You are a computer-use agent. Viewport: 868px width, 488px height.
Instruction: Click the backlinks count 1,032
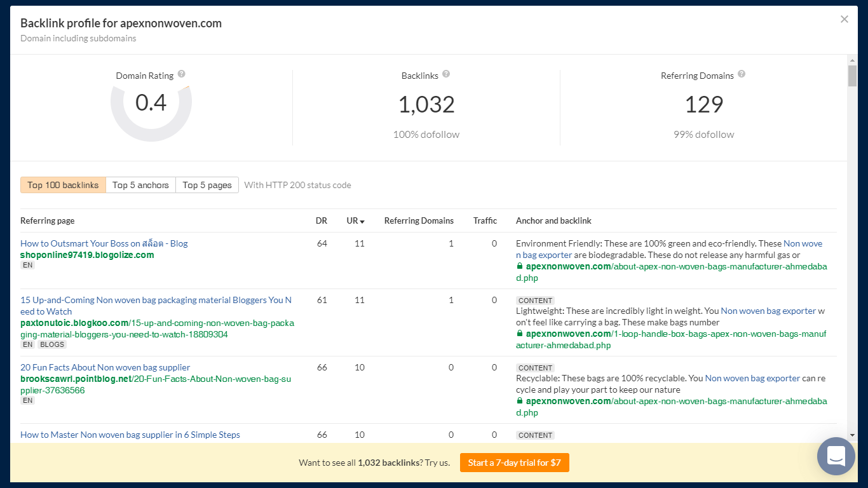426,104
